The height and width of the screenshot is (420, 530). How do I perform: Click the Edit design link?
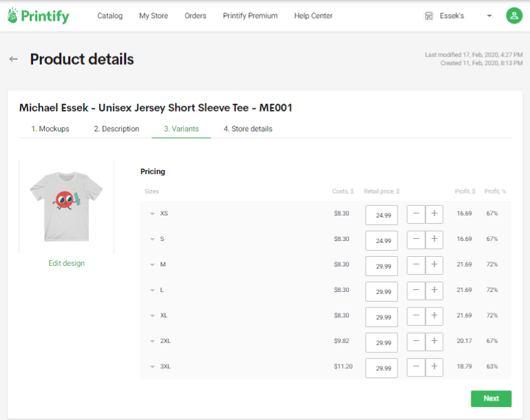67,263
